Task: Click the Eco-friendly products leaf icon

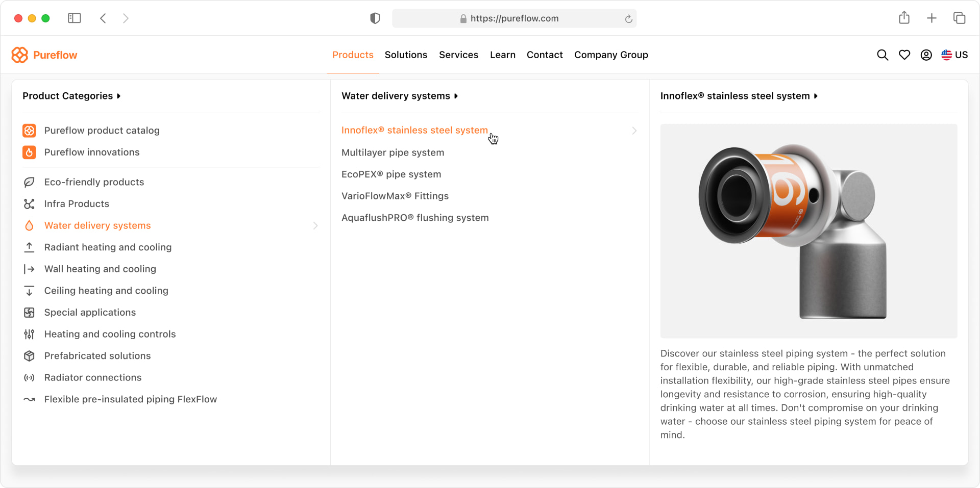Action: 29,182
